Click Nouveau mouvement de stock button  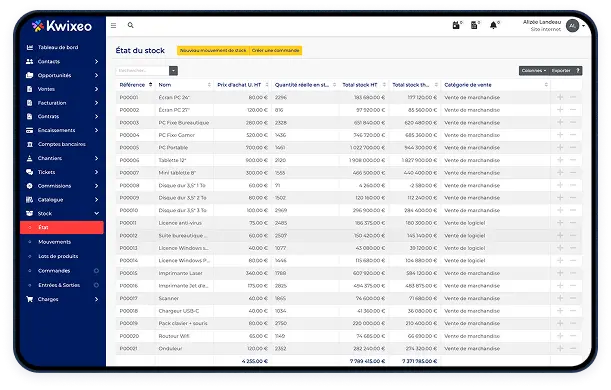click(x=213, y=50)
